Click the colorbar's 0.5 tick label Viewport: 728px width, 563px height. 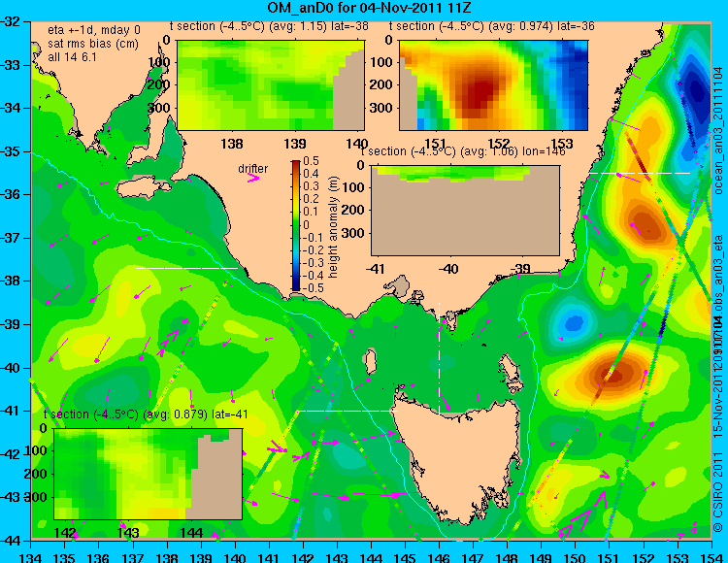pos(311,161)
